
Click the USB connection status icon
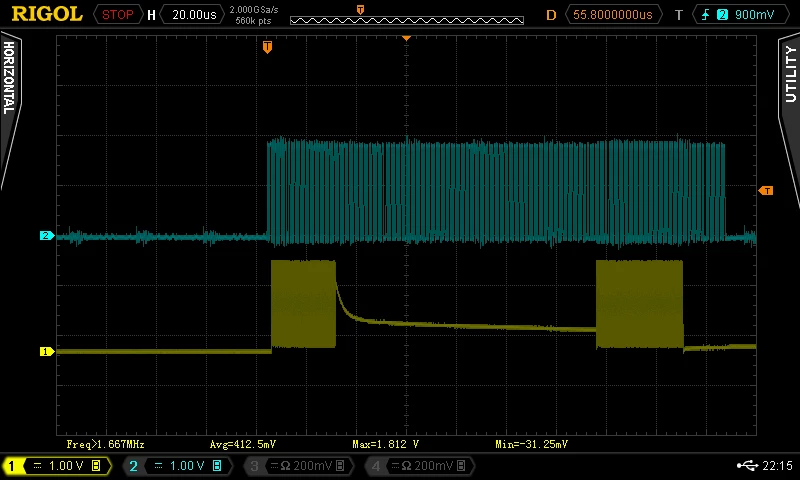(747, 465)
